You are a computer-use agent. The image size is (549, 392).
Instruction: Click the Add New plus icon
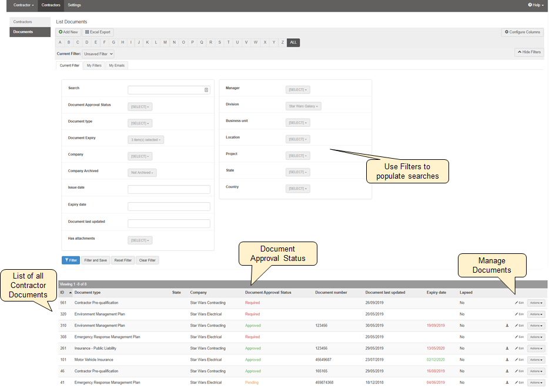(x=61, y=32)
